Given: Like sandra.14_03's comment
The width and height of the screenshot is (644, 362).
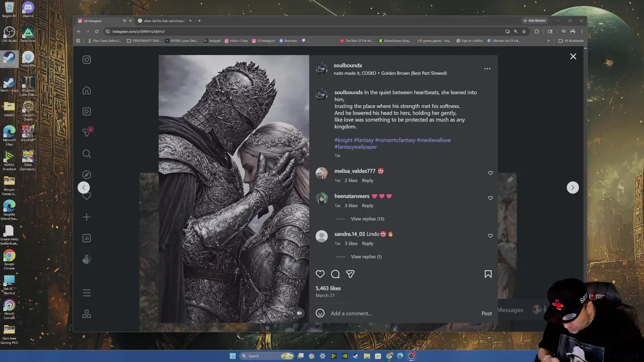Looking at the screenshot, I should [x=491, y=236].
